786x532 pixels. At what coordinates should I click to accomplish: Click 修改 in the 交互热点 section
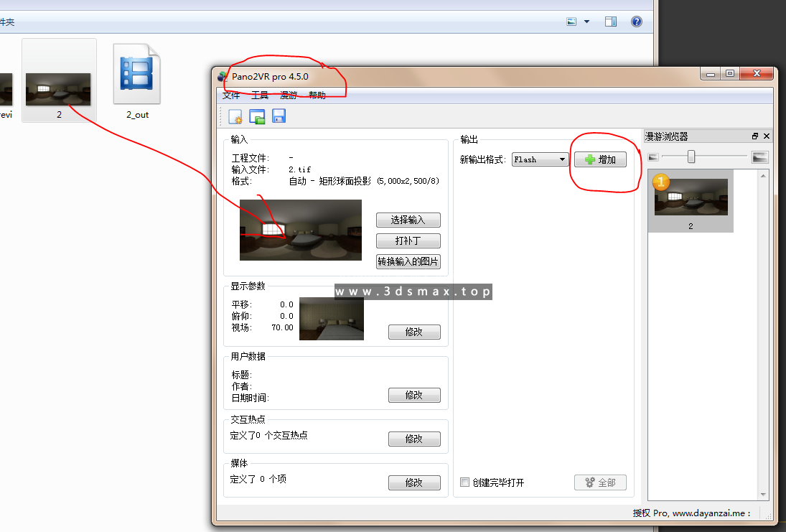point(414,439)
